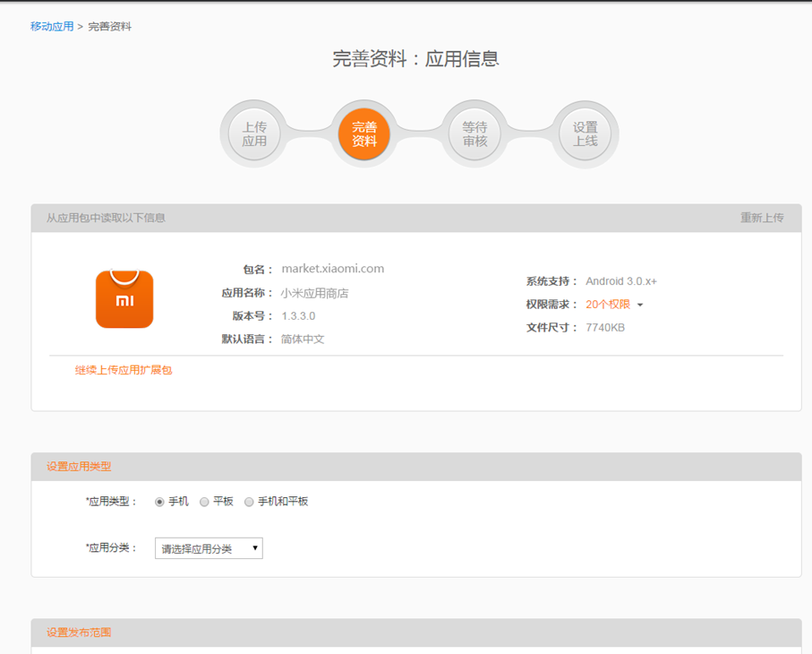Screen dimensions: 812x654
Task: Click the 设置应用类型 section header
Action: click(79, 467)
